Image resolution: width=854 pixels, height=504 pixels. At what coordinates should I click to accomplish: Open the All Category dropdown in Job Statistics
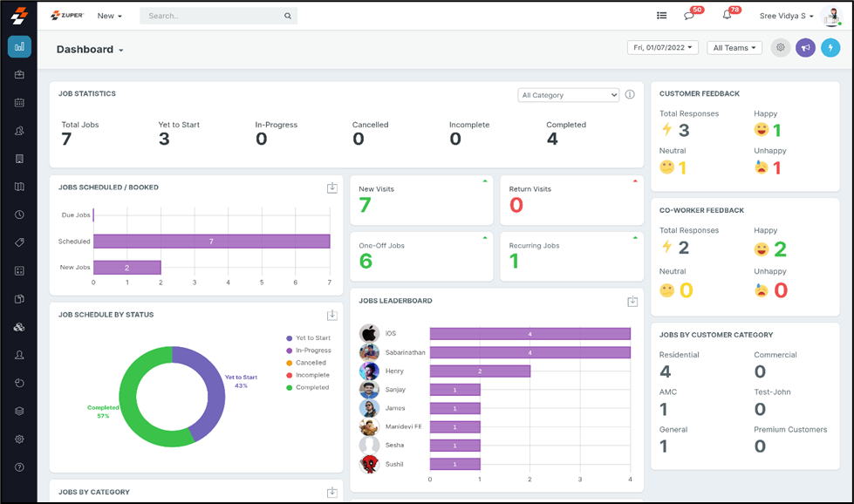click(568, 93)
